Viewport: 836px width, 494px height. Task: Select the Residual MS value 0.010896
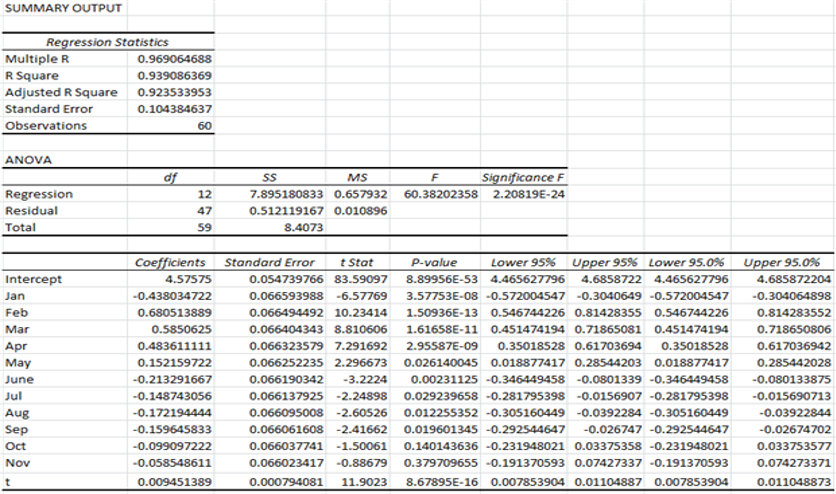pos(360,211)
